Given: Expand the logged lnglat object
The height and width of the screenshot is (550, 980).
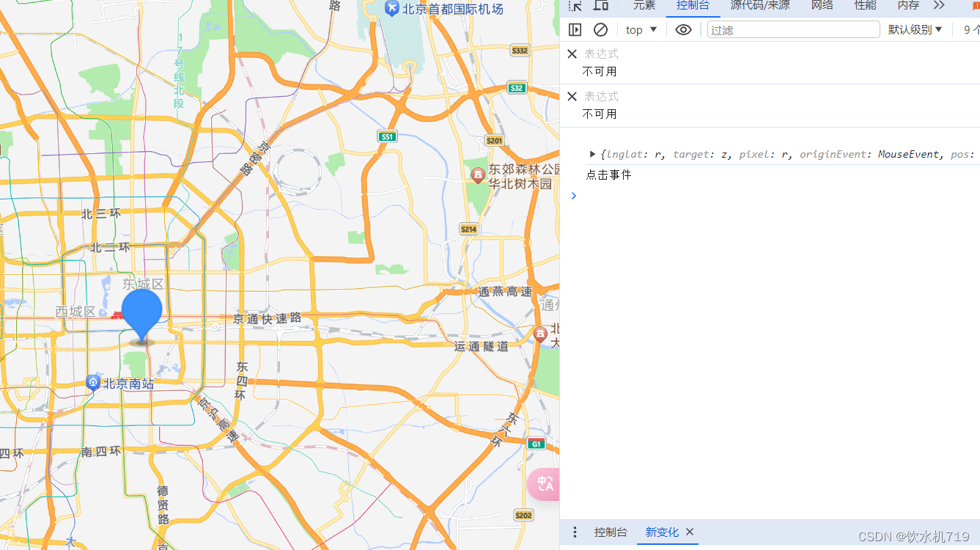Looking at the screenshot, I should pyautogui.click(x=592, y=154).
